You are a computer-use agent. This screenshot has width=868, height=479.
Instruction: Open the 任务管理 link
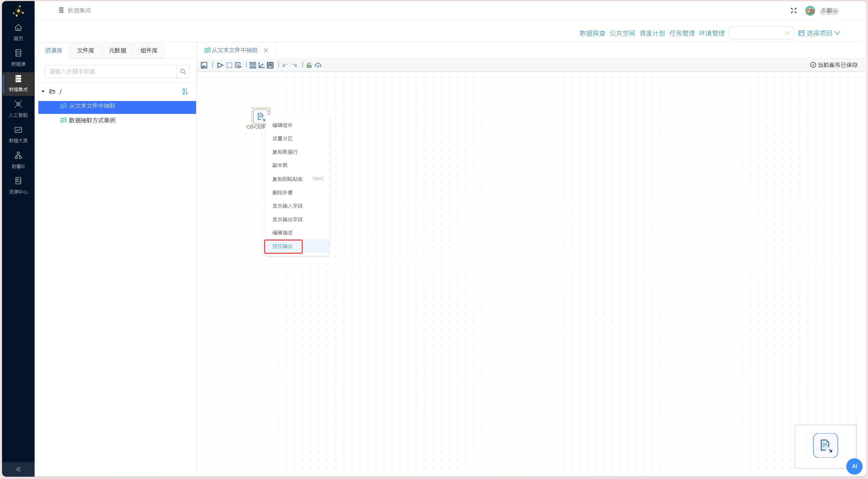682,33
